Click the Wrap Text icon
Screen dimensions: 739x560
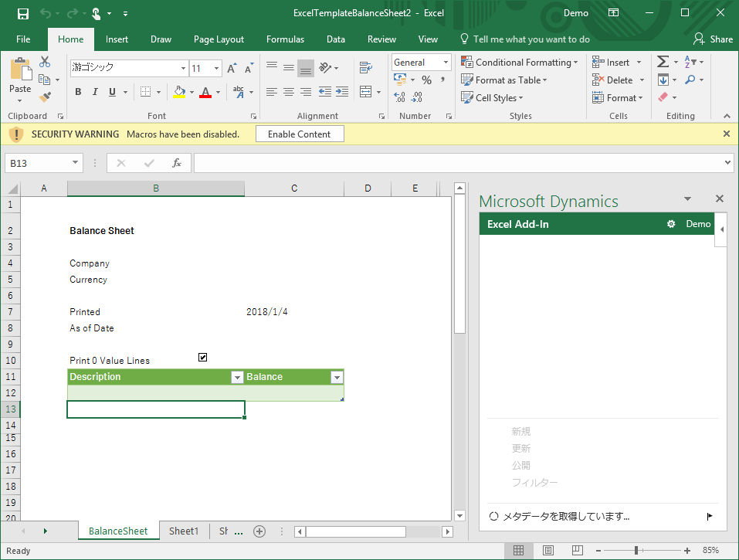pos(366,67)
